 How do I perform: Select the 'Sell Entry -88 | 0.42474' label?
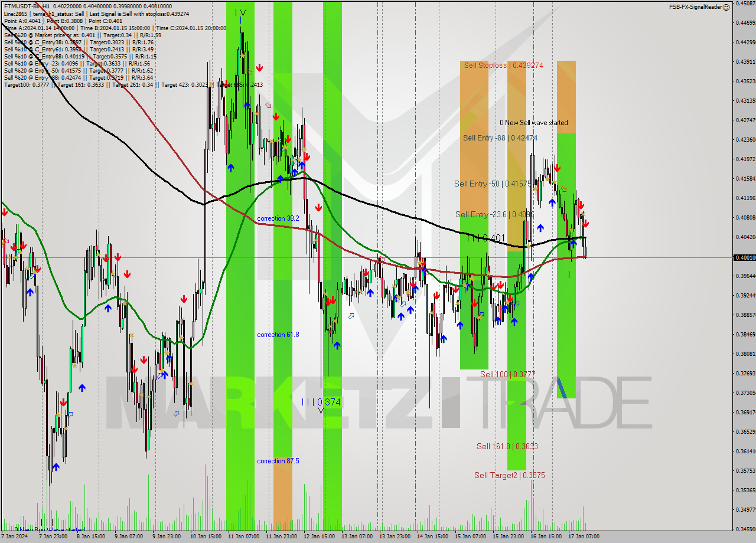click(500, 138)
